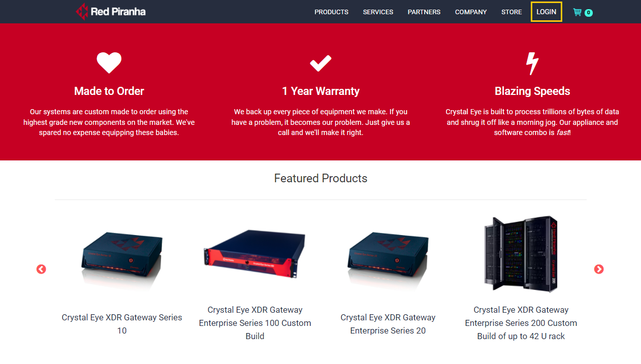Click the checkmark icon above 1 Year Warranty
This screenshot has height=364, width=641.
[x=320, y=63]
